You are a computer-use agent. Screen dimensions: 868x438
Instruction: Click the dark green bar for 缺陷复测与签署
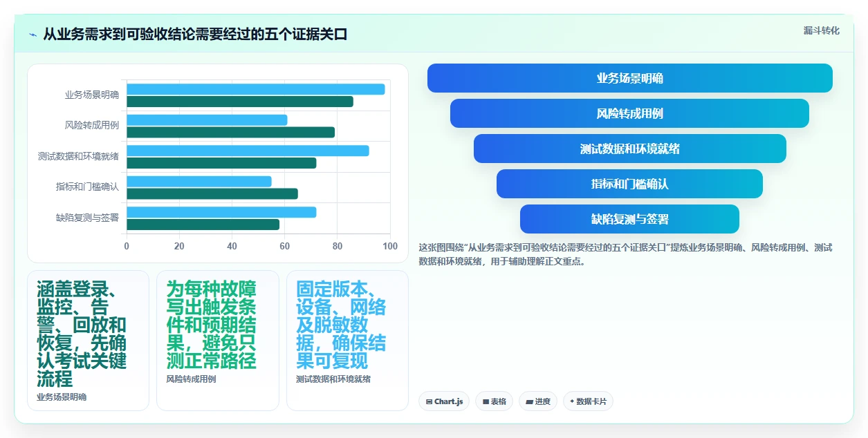tap(203, 225)
